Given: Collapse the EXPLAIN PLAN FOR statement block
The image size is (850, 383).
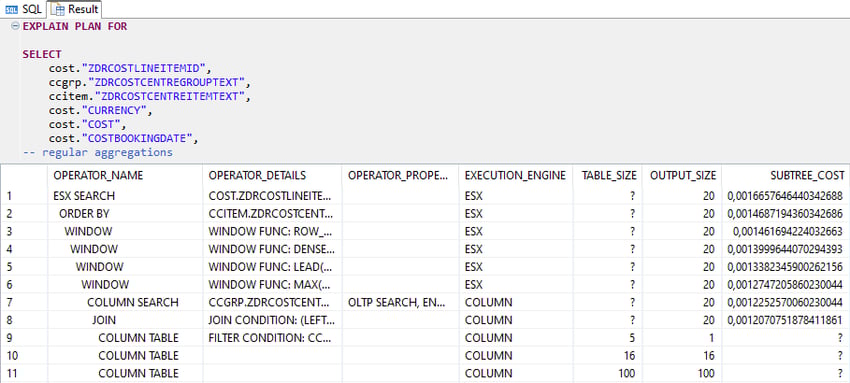Looking at the screenshot, I should pos(15,26).
